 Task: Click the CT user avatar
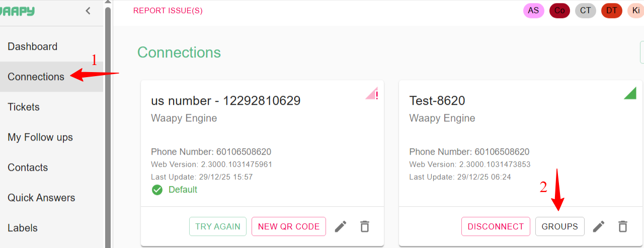pos(585,11)
